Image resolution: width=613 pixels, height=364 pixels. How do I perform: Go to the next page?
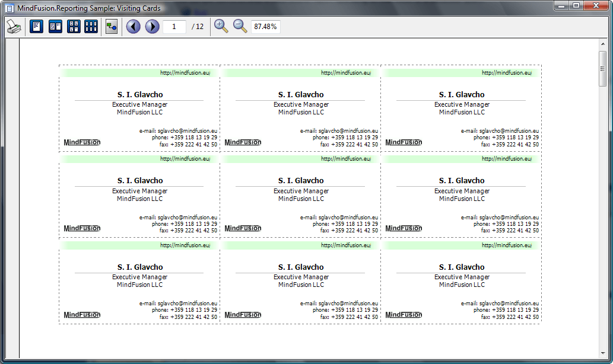pyautogui.click(x=152, y=27)
